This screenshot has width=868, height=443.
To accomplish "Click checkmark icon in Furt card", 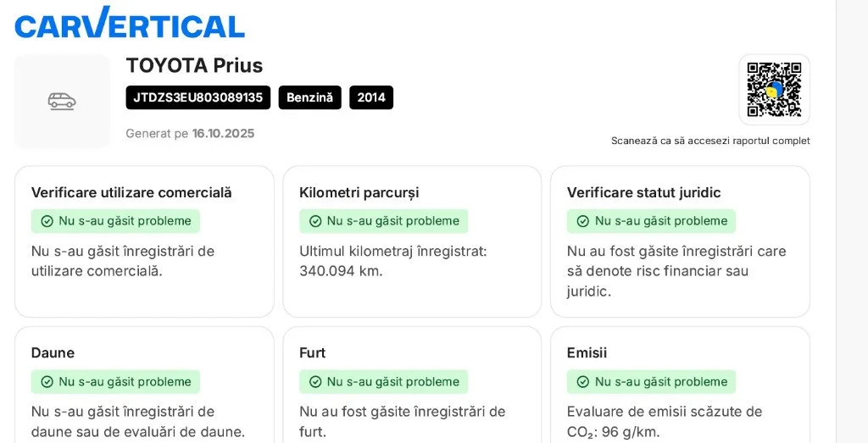I will pos(315,382).
